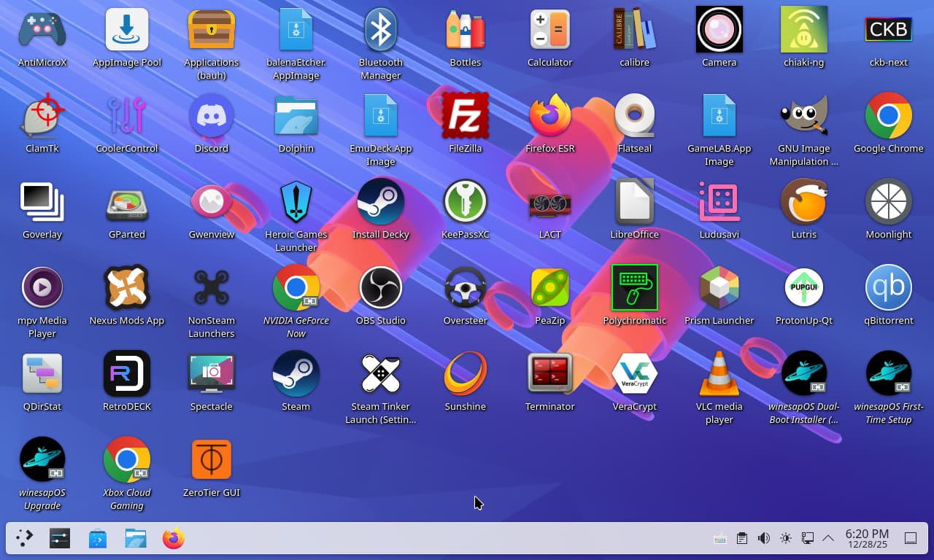
Task: Open the application launcher menu
Action: click(x=24, y=538)
